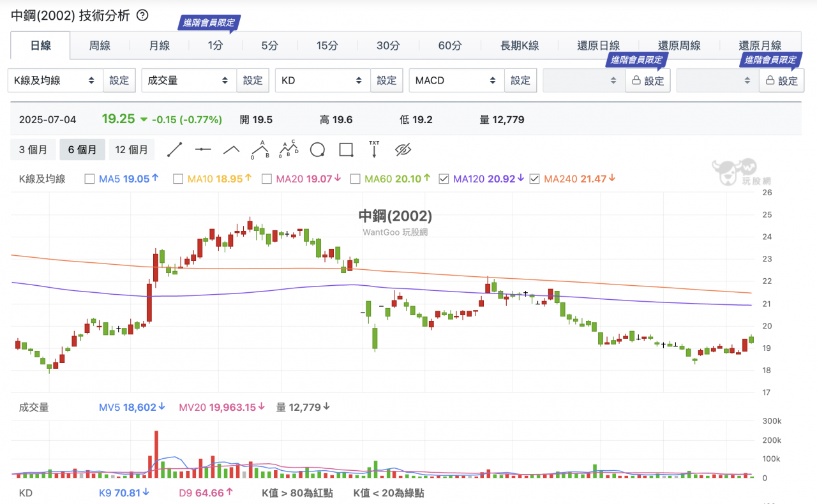
Task: Open the 成交量 indicator dropdown
Action: [x=189, y=80]
